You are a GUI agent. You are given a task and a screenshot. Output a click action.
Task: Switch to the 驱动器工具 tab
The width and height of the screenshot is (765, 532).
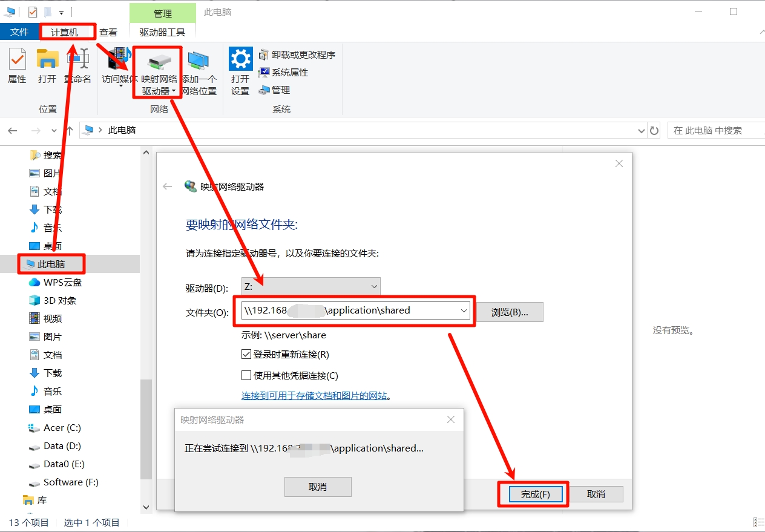pyautogui.click(x=162, y=32)
